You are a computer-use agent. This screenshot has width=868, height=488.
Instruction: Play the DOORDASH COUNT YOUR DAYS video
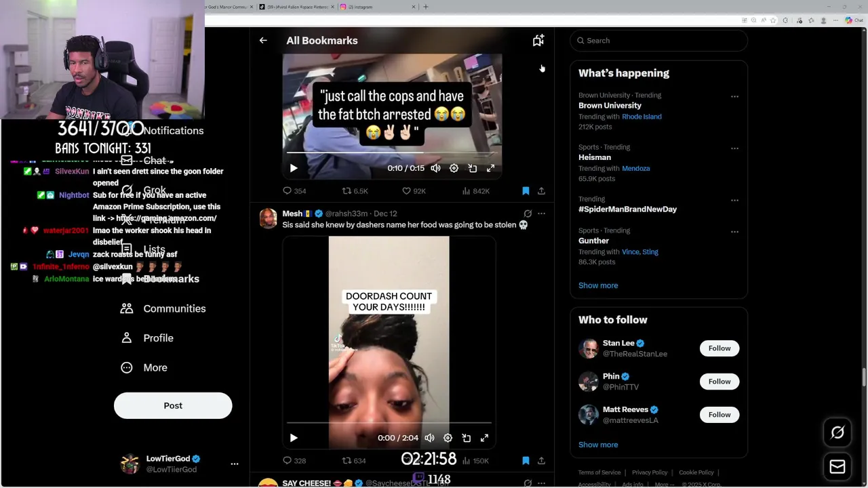[294, 438]
